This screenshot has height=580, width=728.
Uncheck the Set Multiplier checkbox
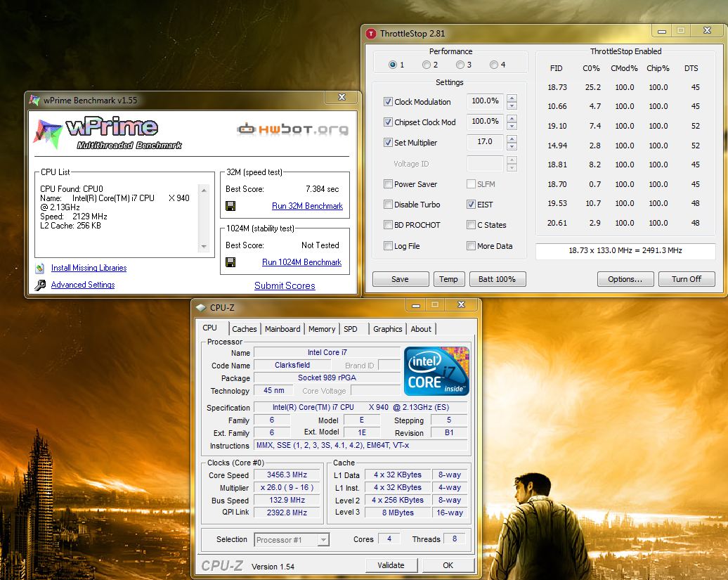point(388,142)
